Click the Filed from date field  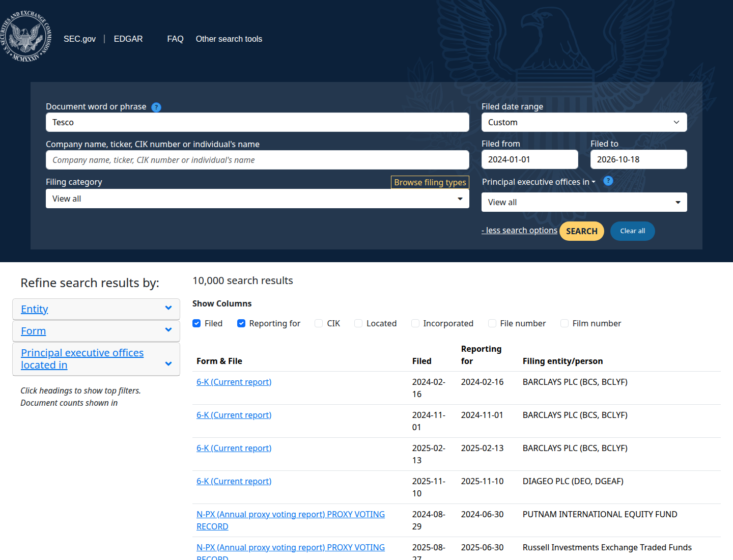[530, 159]
